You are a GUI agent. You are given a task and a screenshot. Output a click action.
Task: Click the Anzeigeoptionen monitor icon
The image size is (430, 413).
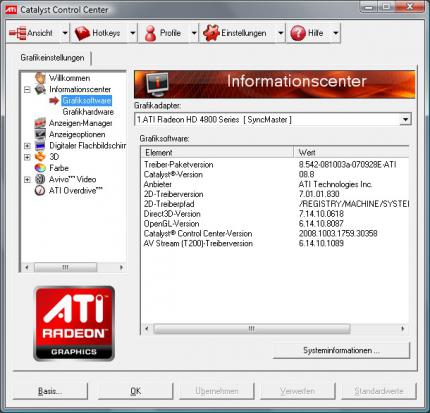pos(40,134)
